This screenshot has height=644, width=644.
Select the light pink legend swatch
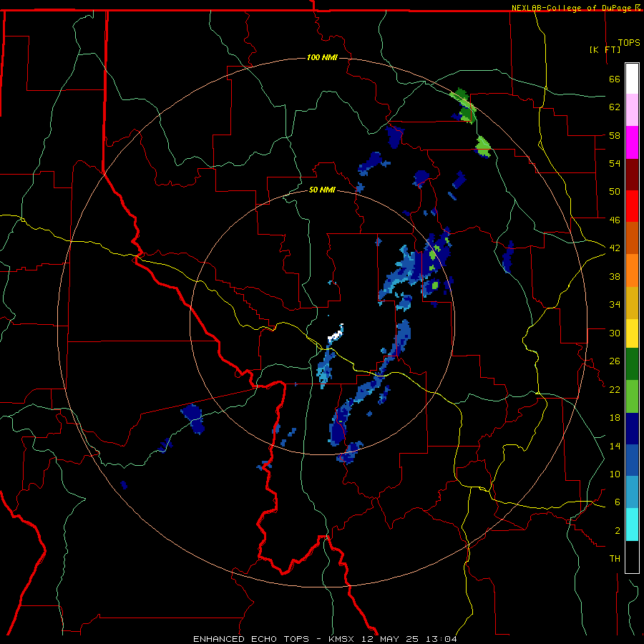pyautogui.click(x=632, y=109)
